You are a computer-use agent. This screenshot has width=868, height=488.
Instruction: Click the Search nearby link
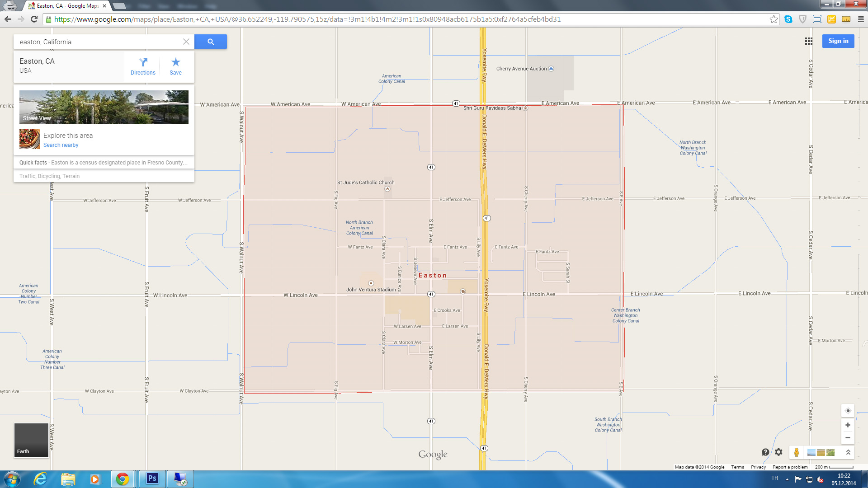click(61, 145)
